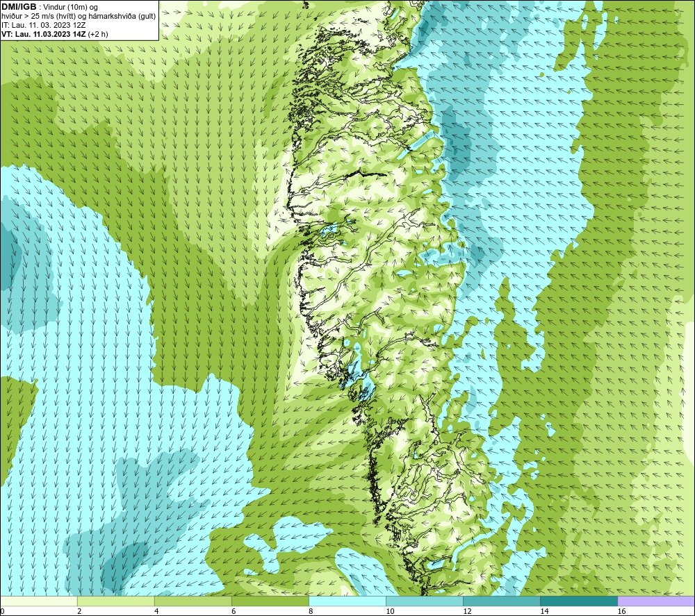Click the purple above-16 m/s legend swatch
This screenshot has width=695, height=616.
point(656,601)
